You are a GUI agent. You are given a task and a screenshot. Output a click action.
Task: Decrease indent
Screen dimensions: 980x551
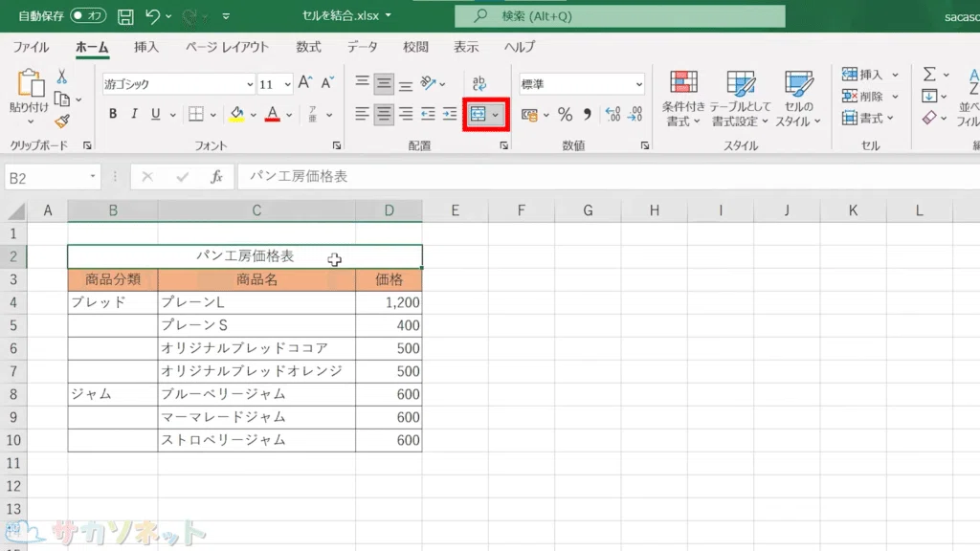(428, 114)
